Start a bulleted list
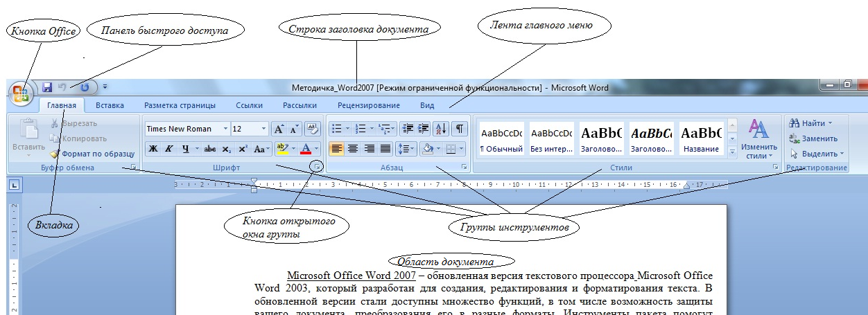This screenshot has height=315, width=868. tap(336, 129)
